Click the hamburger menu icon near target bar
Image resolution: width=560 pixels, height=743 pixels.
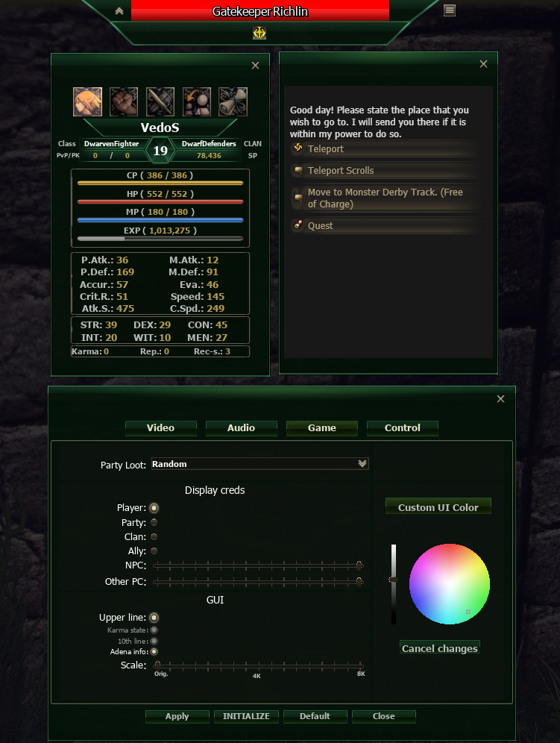tap(450, 10)
